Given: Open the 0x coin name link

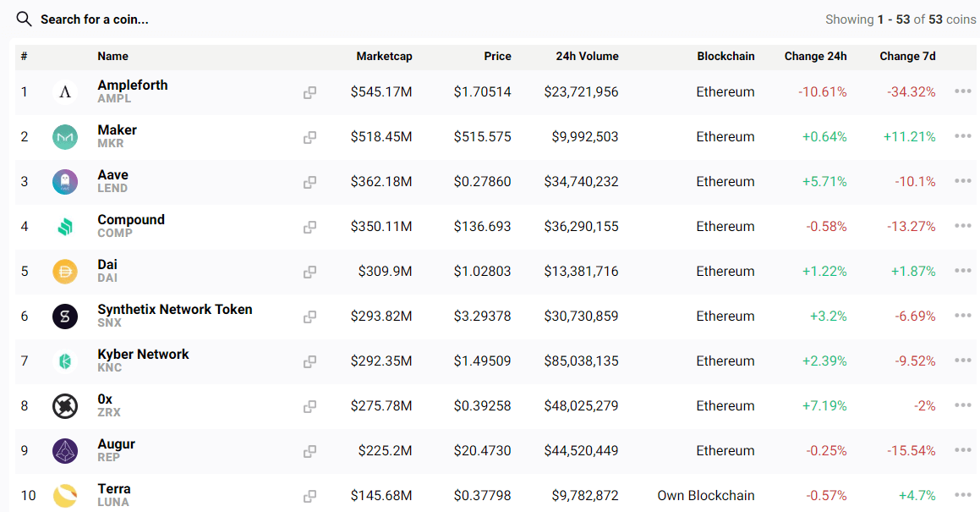Looking at the screenshot, I should pyautogui.click(x=105, y=399).
